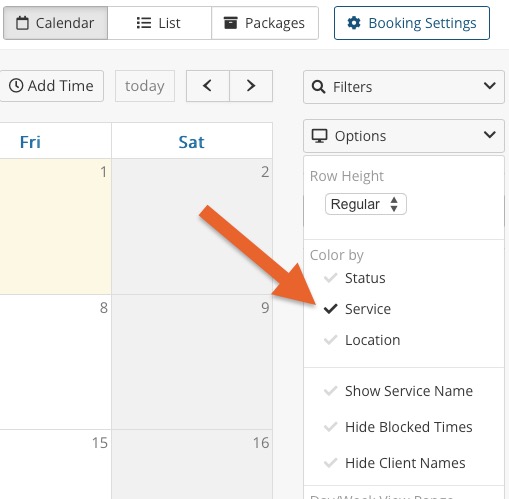Viewport: 509px width, 499px height.
Task: Go to the previous month with left arrow
Action: [208, 86]
